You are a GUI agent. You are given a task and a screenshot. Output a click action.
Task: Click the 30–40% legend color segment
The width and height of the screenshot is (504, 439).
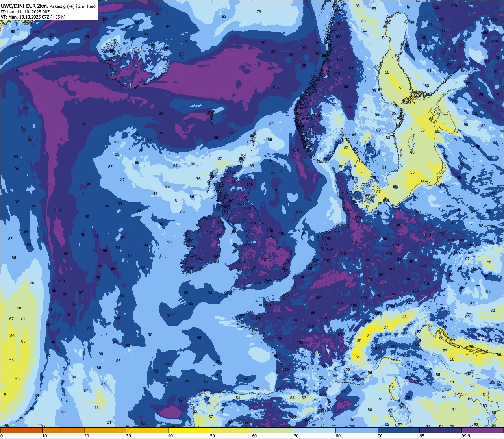147,430
